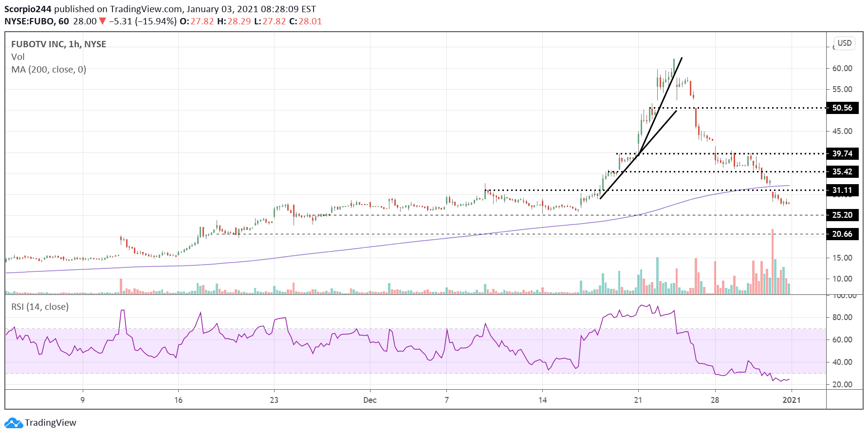
Task: Click the 31.11 price level label
Action: point(842,190)
